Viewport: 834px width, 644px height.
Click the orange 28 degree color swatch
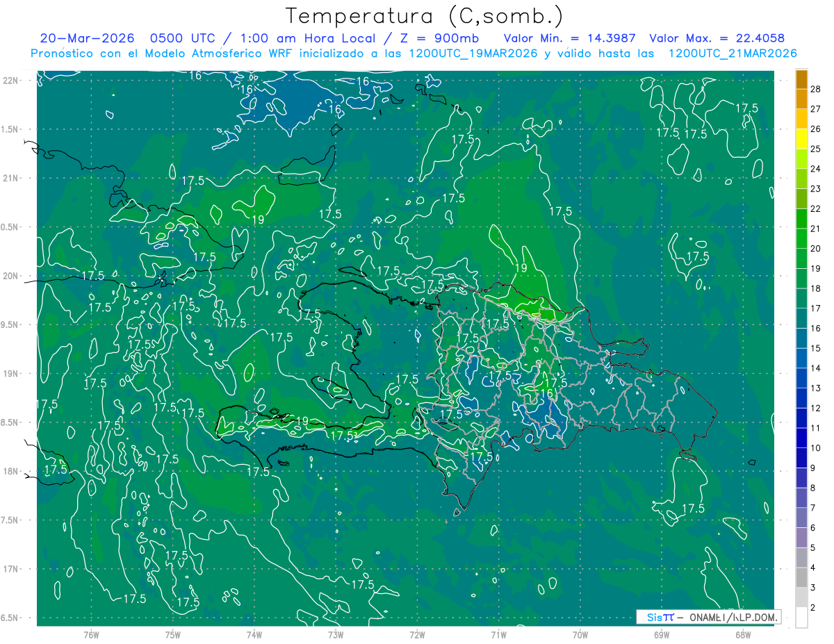(x=801, y=79)
